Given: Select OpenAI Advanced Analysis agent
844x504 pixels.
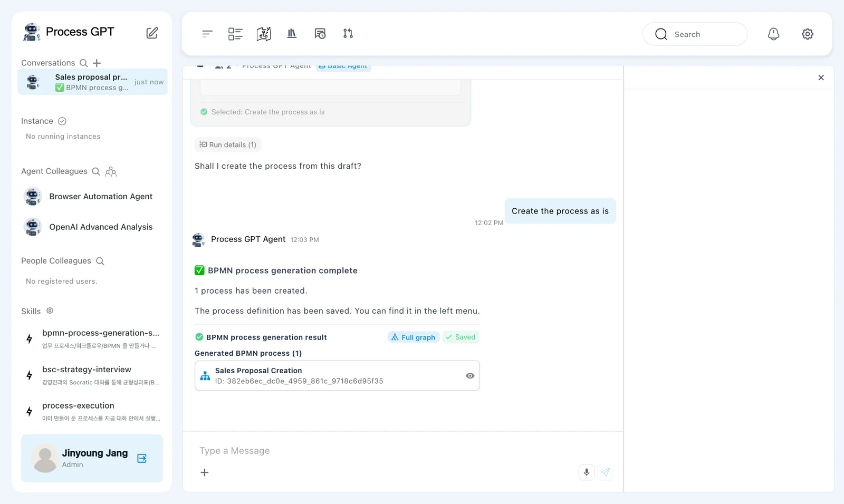Looking at the screenshot, I should coord(92,227).
